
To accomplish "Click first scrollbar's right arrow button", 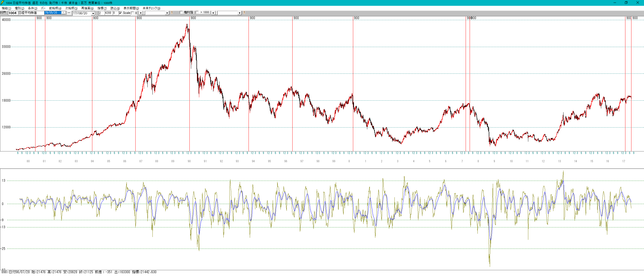I will pyautogui.click(x=167, y=13).
